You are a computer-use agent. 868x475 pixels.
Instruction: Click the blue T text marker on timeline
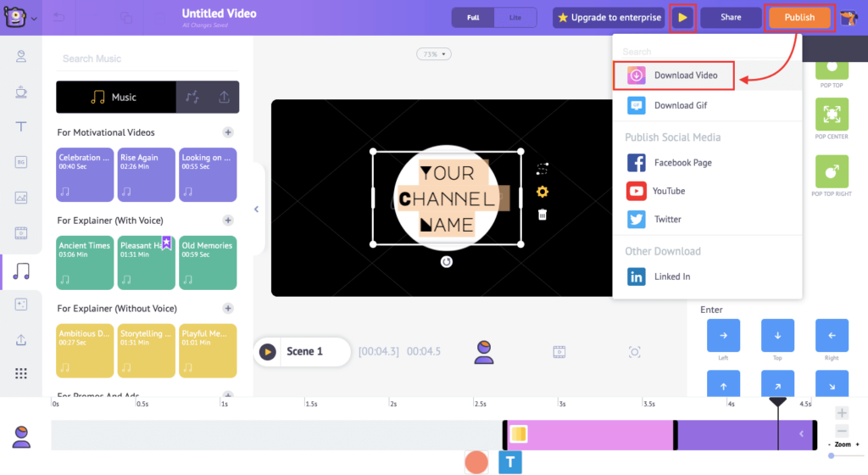pos(509,462)
